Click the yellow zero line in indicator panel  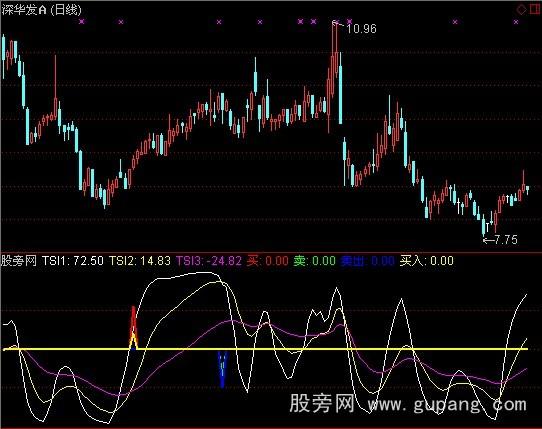tap(265, 349)
